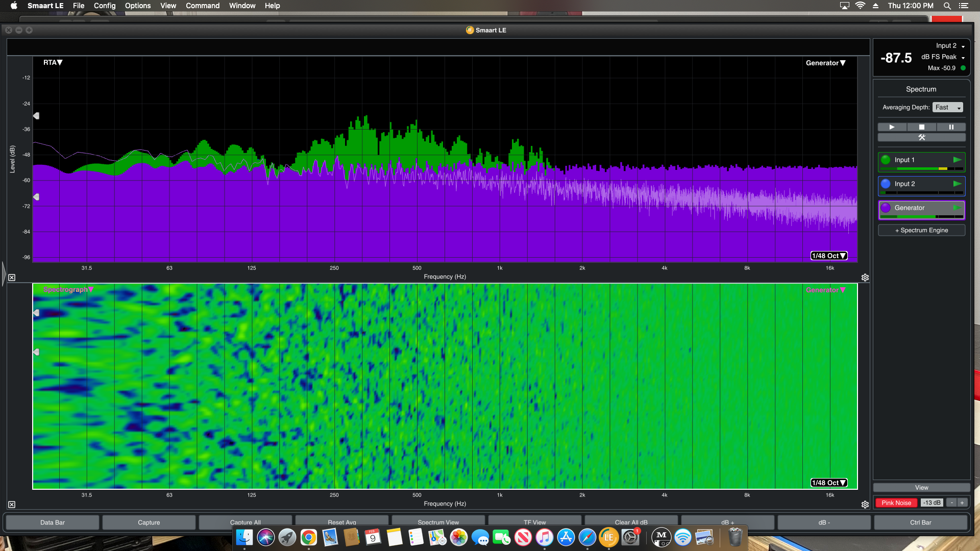Screen dimensions: 980x551
Task: Open the RTA graph type dropdown
Action: tap(53, 62)
